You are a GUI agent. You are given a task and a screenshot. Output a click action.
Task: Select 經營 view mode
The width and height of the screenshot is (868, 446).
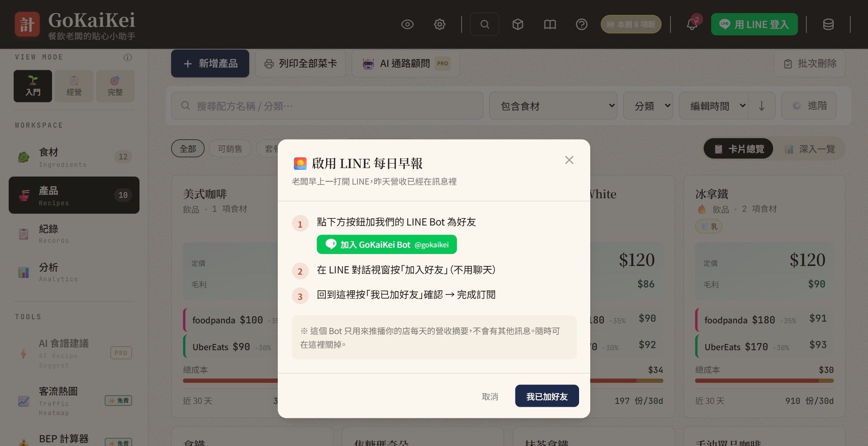[x=74, y=86]
